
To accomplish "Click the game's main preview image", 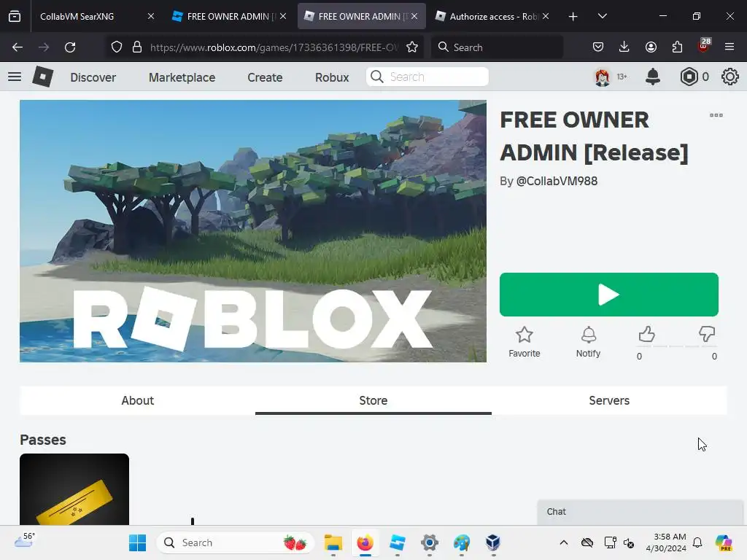I will (x=253, y=231).
